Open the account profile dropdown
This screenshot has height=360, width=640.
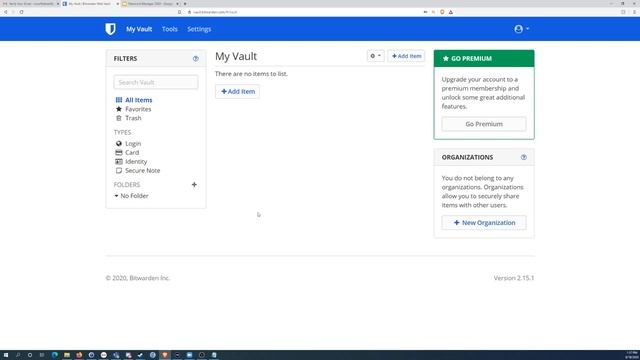point(521,29)
